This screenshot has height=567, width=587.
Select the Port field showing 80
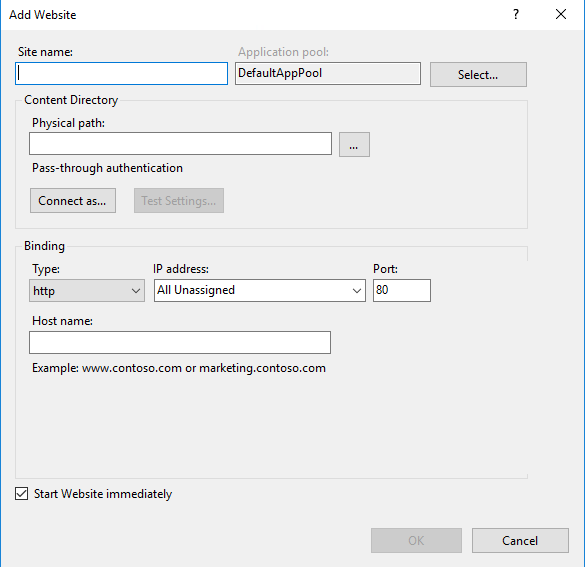[402, 290]
